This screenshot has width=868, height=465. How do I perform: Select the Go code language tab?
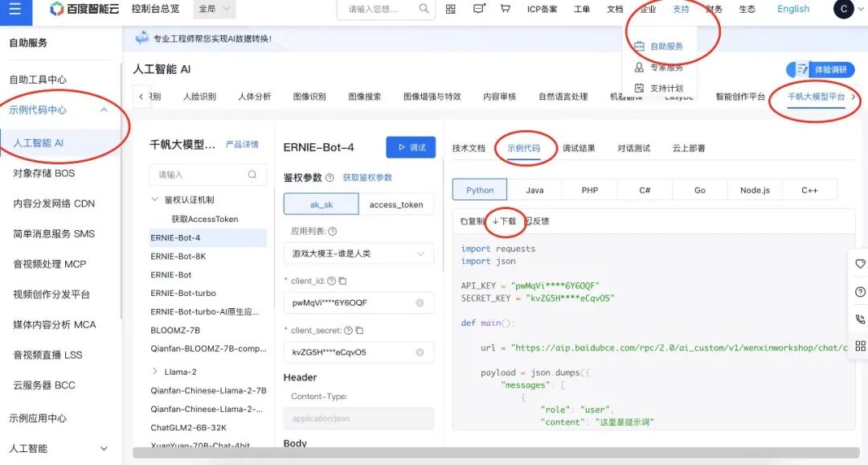coord(700,190)
